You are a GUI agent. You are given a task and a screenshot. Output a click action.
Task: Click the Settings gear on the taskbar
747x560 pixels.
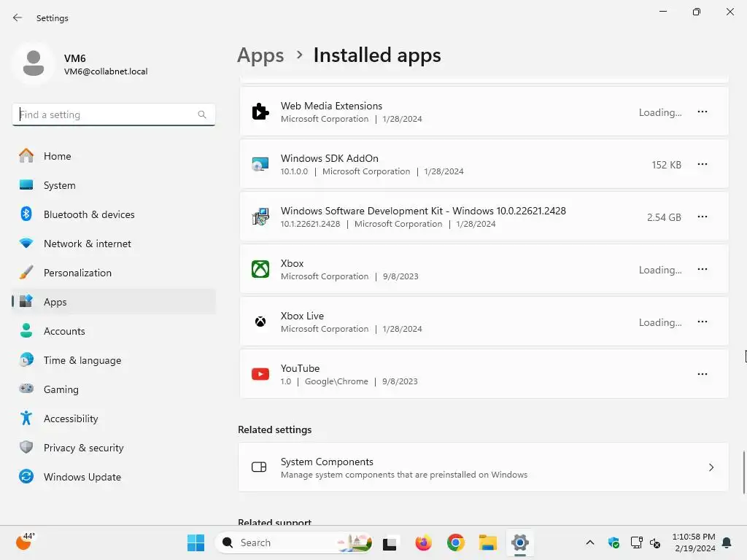[519, 542]
